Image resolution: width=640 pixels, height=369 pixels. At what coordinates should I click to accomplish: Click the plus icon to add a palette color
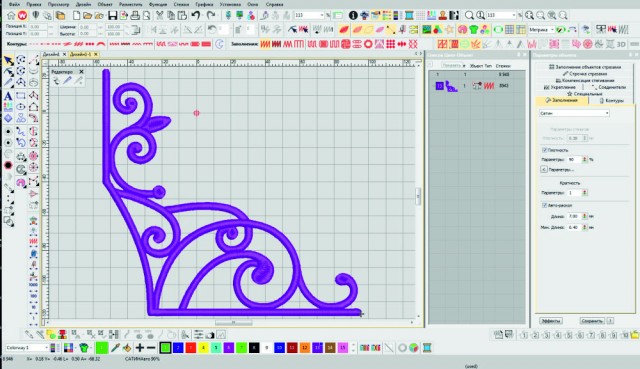click(x=140, y=348)
